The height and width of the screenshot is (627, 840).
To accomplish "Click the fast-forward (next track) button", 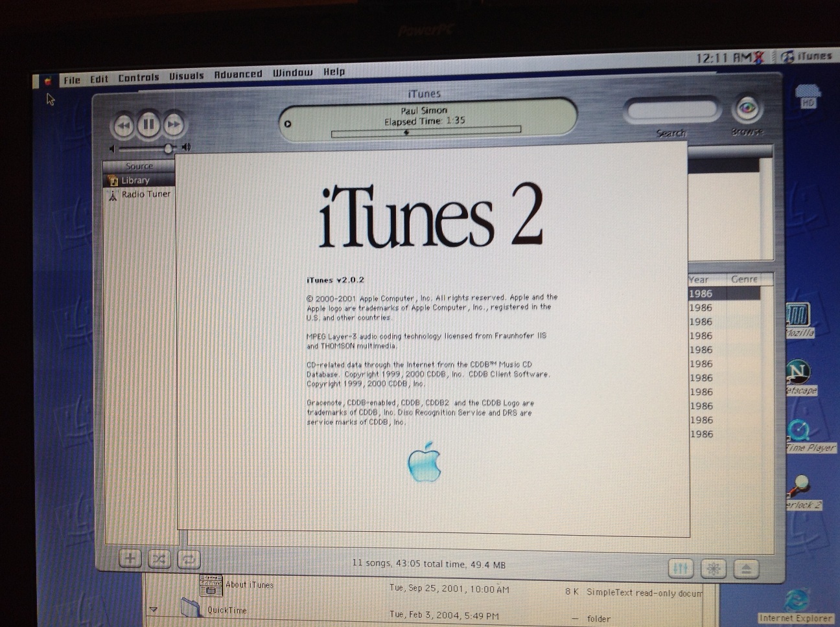I will [173, 124].
